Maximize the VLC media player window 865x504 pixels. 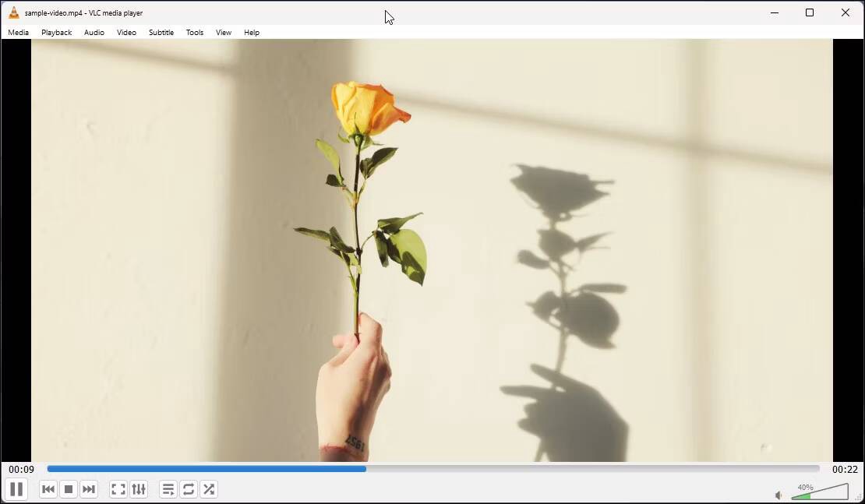[810, 12]
